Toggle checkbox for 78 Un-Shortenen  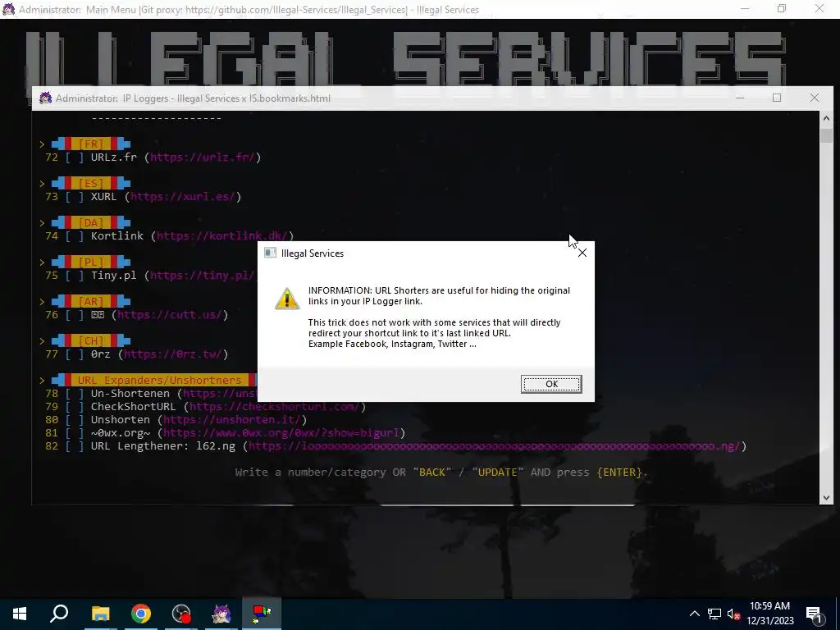point(75,393)
